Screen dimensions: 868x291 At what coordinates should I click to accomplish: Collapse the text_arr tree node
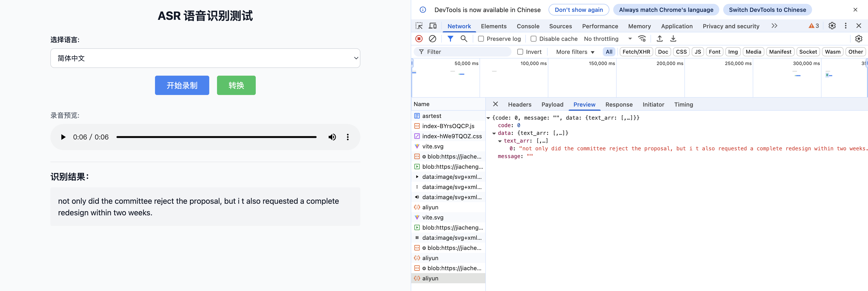point(500,141)
